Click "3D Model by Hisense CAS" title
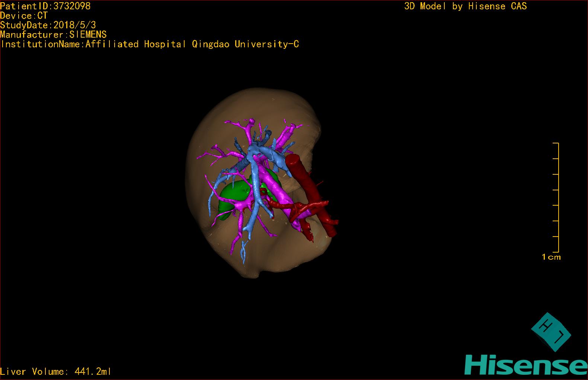The image size is (588, 380). (x=466, y=6)
